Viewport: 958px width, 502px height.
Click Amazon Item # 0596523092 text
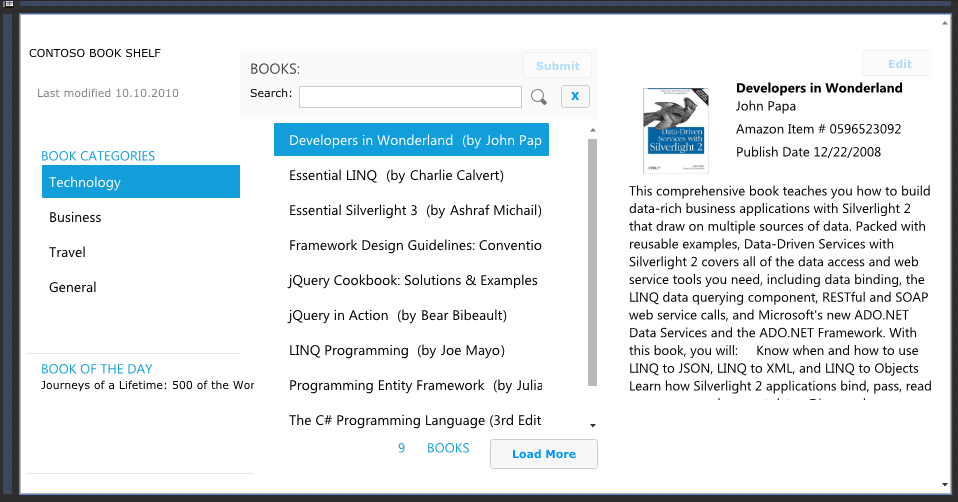818,129
